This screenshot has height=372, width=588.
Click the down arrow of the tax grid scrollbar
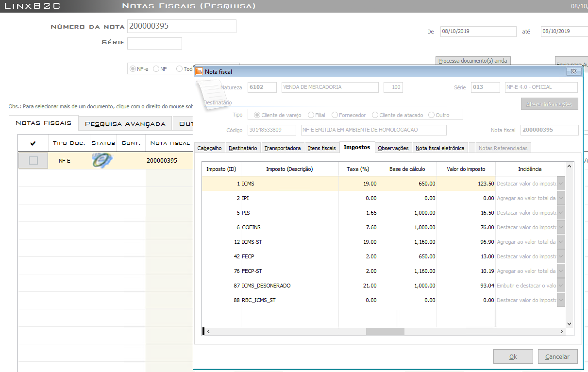click(570, 323)
